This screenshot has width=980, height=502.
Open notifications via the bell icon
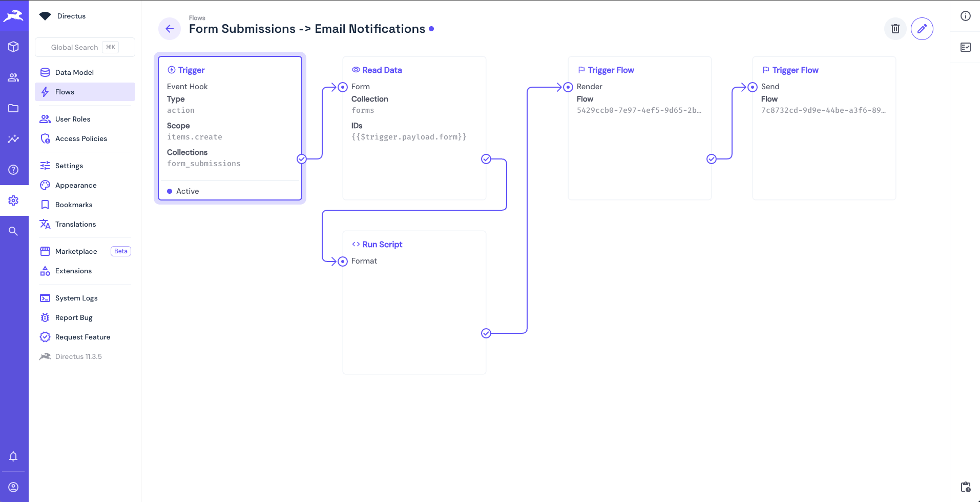[x=14, y=456]
